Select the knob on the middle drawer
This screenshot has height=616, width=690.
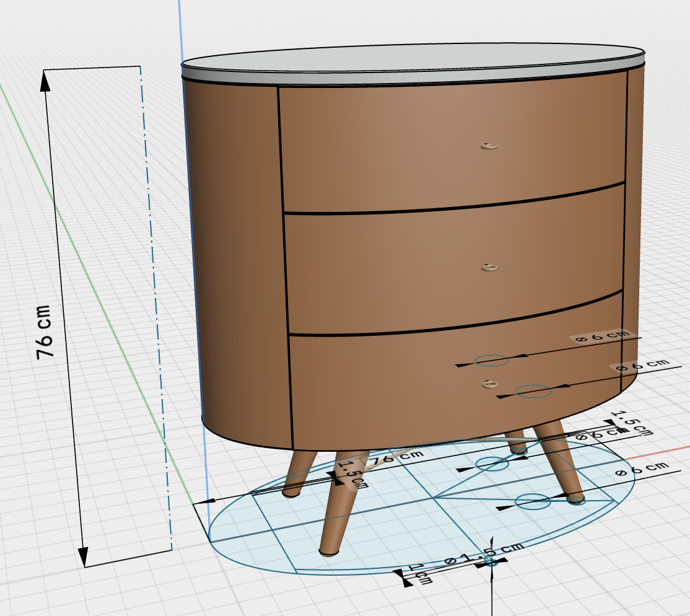[489, 267]
